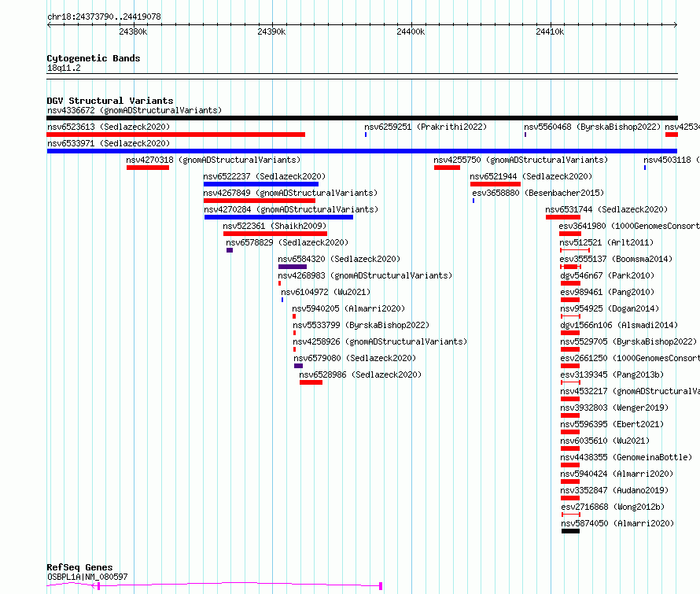
Task: Click blue bar under nsv4270284
Action: 278,217
